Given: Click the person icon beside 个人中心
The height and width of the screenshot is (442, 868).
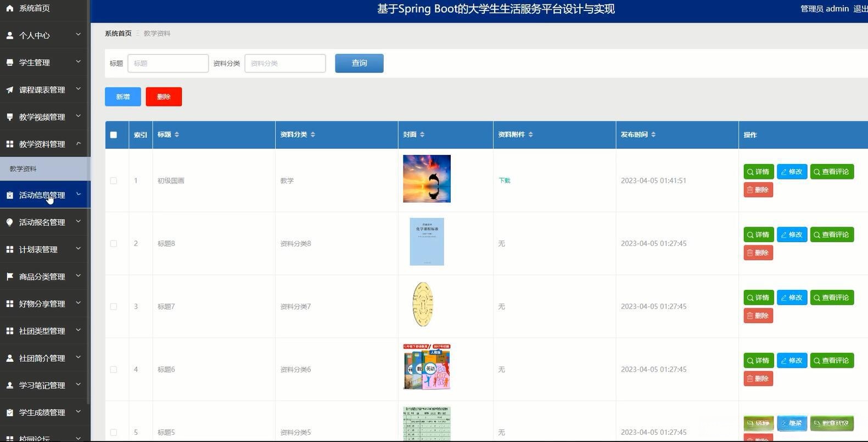Looking at the screenshot, I should (x=9, y=35).
